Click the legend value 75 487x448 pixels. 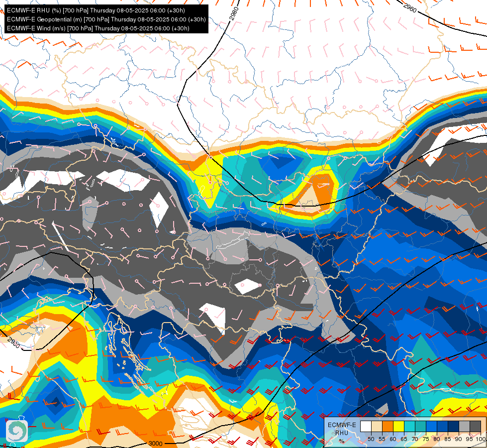(426, 439)
